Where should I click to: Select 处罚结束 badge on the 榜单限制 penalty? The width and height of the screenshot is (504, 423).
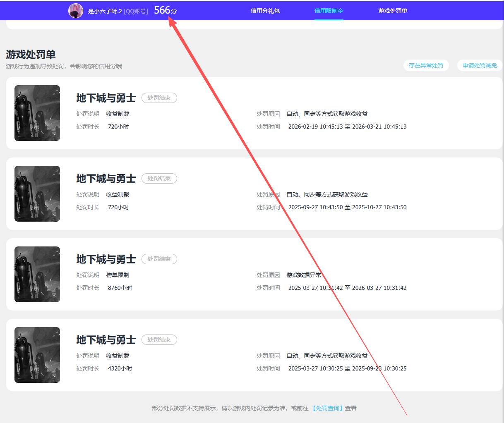point(159,259)
